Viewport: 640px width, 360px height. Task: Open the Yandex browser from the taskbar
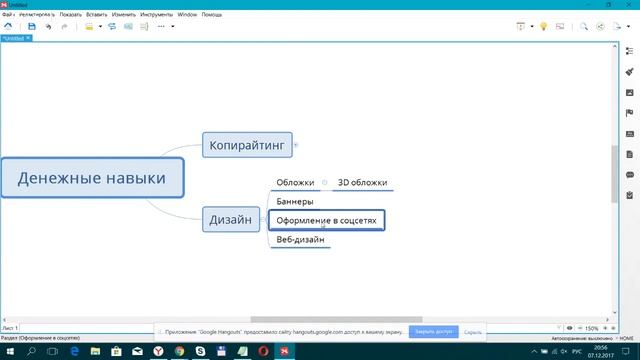158,351
